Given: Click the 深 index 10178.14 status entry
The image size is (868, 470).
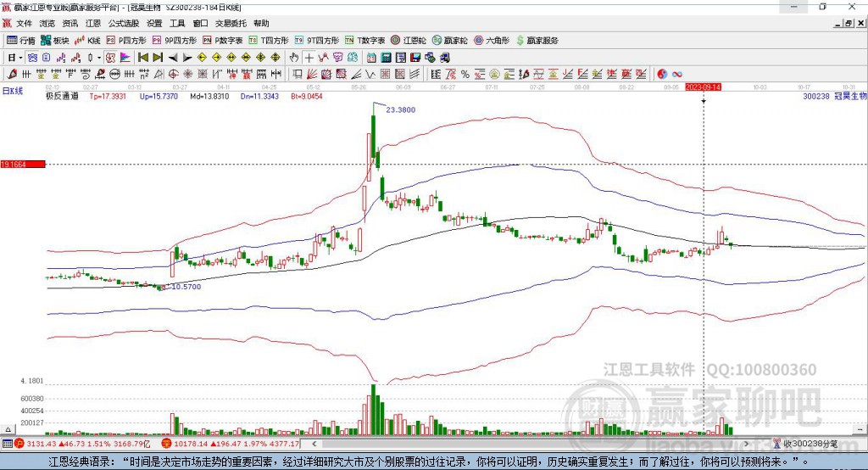Looking at the screenshot, I should (x=231, y=444).
